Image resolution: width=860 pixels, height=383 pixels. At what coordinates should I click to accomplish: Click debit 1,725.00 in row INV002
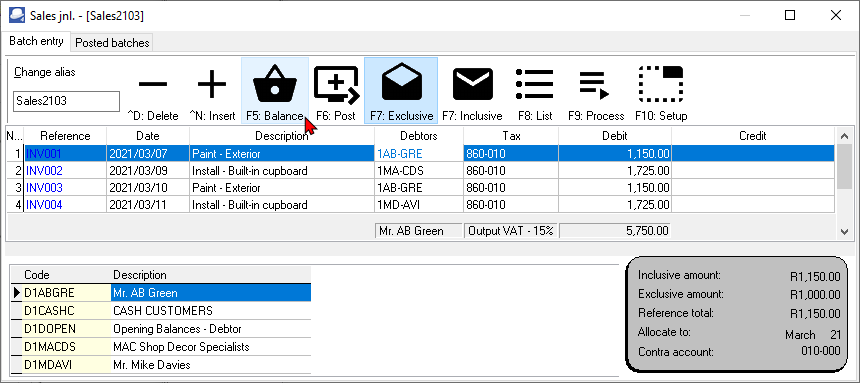click(x=615, y=171)
